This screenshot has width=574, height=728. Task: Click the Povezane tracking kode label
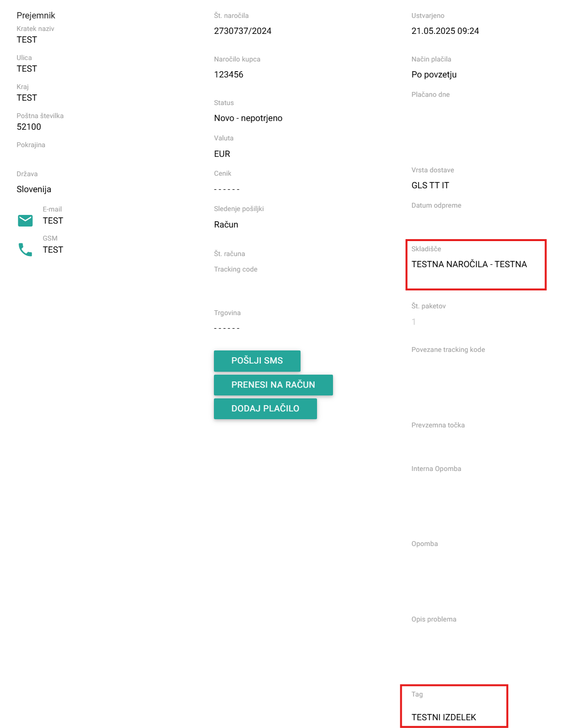pos(448,349)
